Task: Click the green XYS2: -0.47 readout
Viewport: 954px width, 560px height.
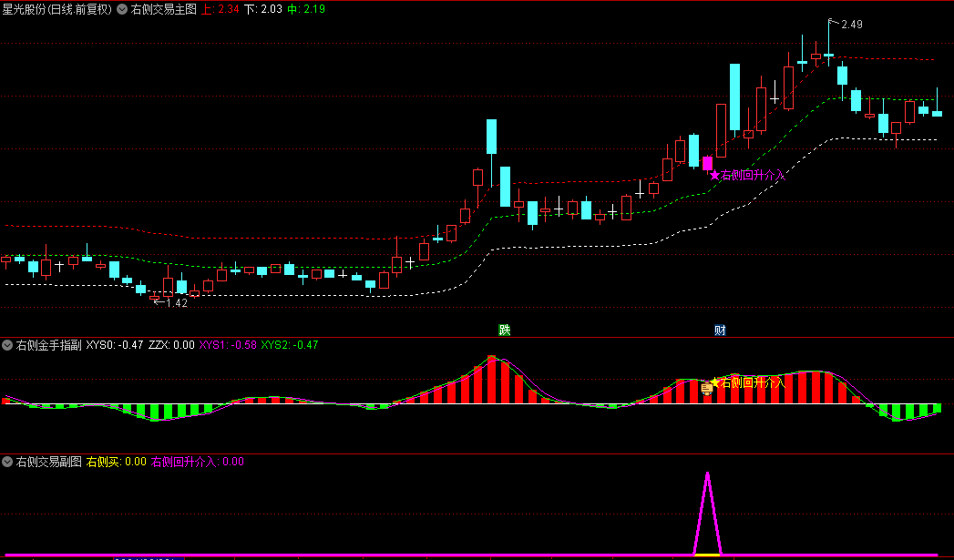Action: tap(290, 345)
